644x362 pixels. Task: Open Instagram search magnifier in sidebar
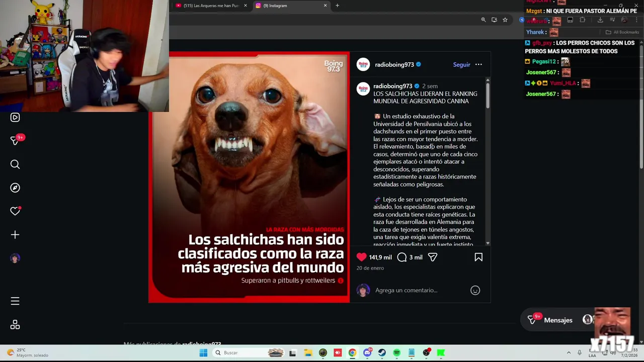point(15,164)
